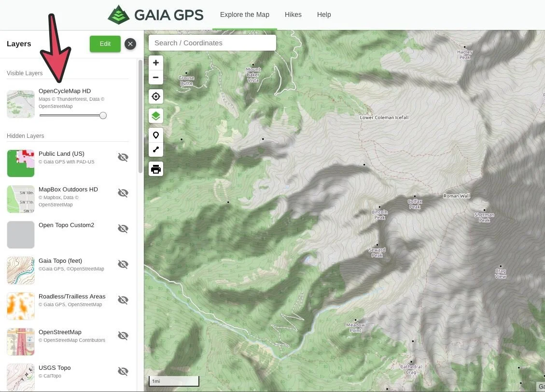Click the Lincoln Peak map label
This screenshot has width=545, height=392.
tap(379, 215)
